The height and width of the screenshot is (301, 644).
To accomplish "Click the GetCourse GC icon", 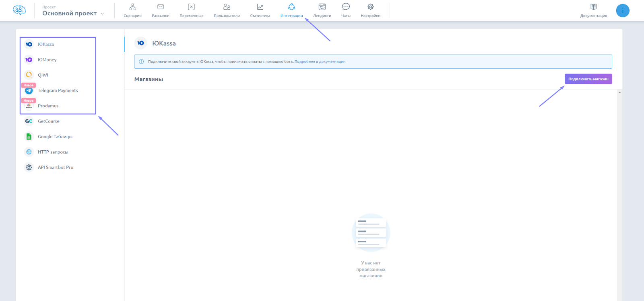I will tap(29, 121).
